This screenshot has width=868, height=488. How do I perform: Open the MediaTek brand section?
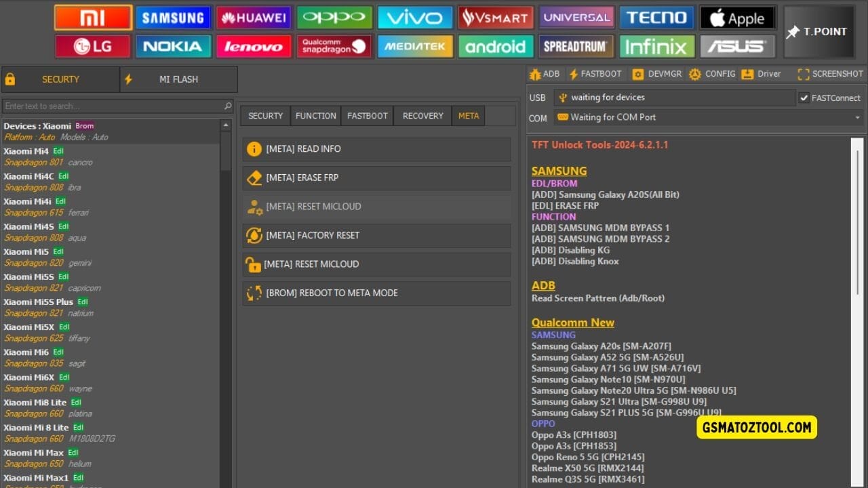coord(414,46)
